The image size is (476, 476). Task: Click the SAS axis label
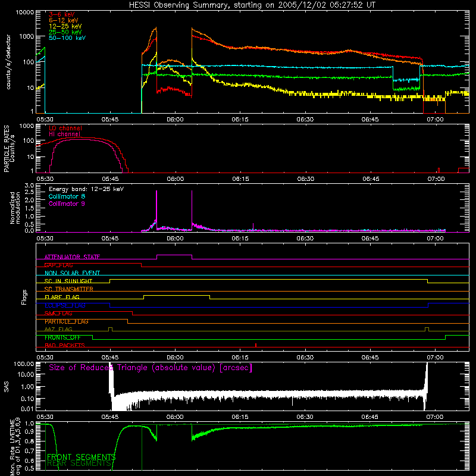[x=7, y=386]
